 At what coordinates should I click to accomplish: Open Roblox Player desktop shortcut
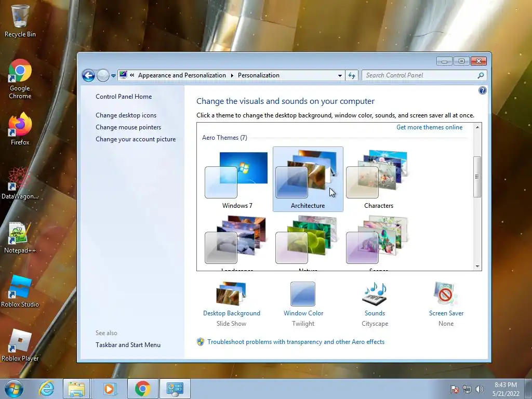point(20,345)
